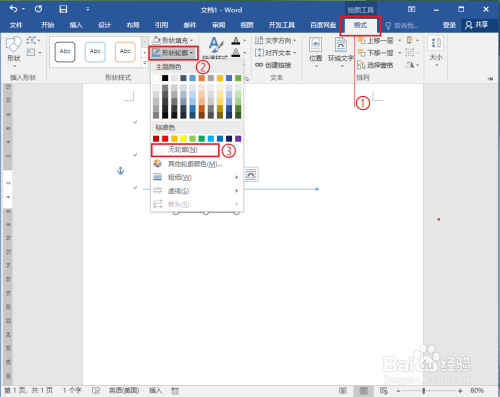Open the 文字方向 dropdown
The width and height of the screenshot is (500, 397).
[275, 41]
